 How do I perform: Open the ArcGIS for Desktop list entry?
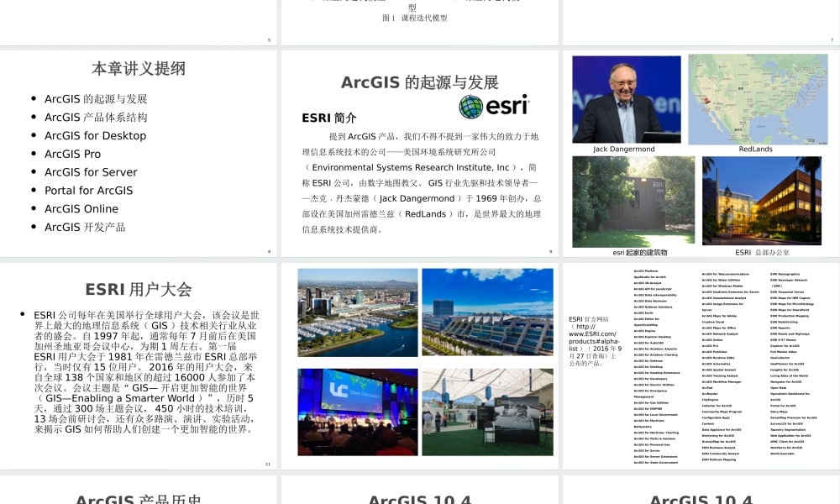(94, 135)
